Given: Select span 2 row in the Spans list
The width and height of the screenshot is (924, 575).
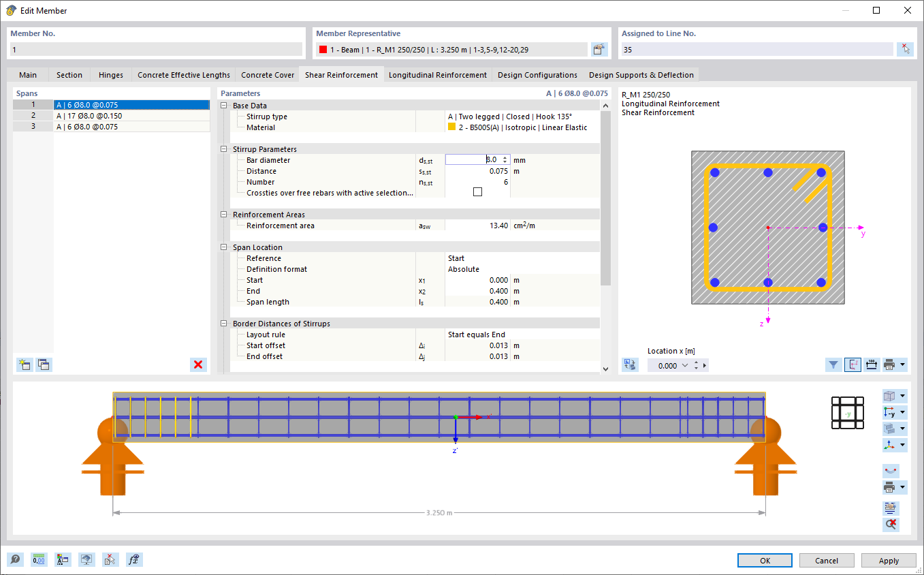Looking at the screenshot, I should [112, 116].
